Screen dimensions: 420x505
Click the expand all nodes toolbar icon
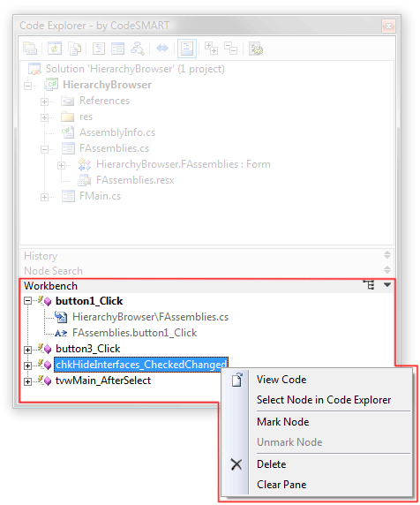(212, 49)
